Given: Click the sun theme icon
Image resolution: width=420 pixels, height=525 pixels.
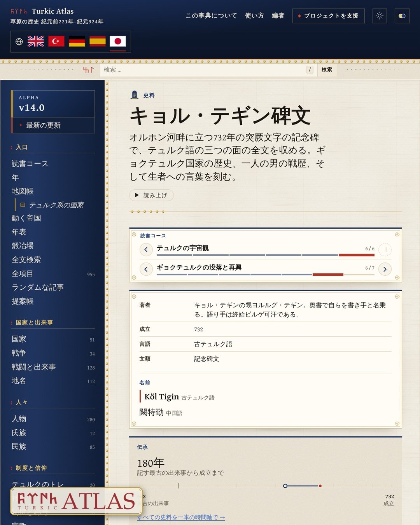Looking at the screenshot, I should 380,16.
